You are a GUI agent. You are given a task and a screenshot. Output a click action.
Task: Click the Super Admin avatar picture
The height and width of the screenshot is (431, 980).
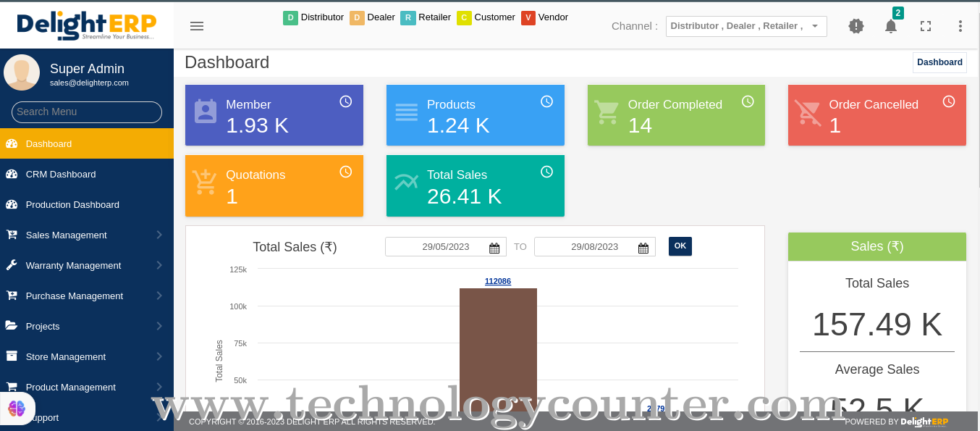tap(22, 72)
